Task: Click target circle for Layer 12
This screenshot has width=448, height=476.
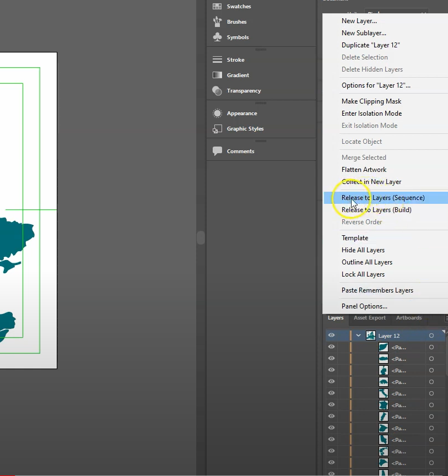Action: pos(431,336)
